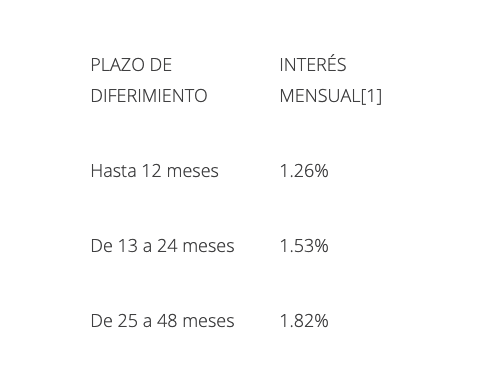This screenshot has width=479, height=372.
Task: Click meses in the Hasta 12 row
Action: pos(193,172)
